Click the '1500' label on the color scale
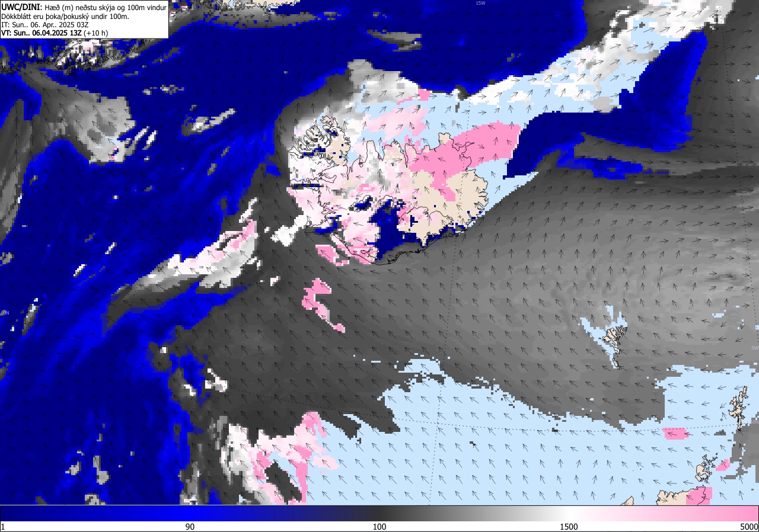The image size is (759, 532). (x=569, y=527)
